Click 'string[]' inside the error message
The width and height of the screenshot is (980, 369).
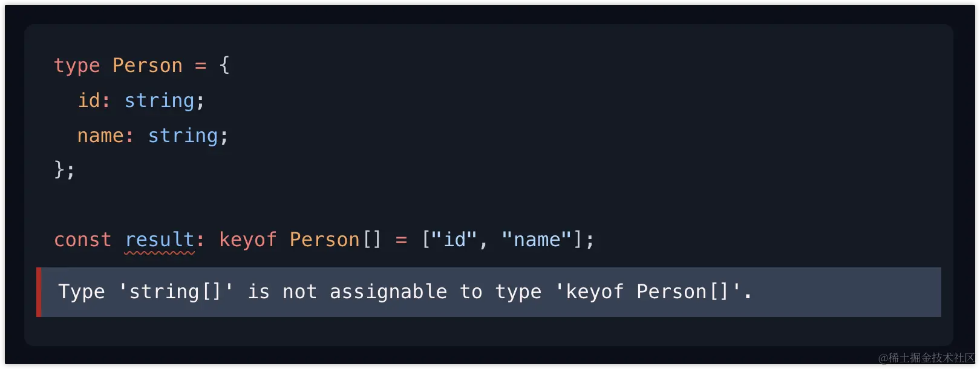(176, 292)
